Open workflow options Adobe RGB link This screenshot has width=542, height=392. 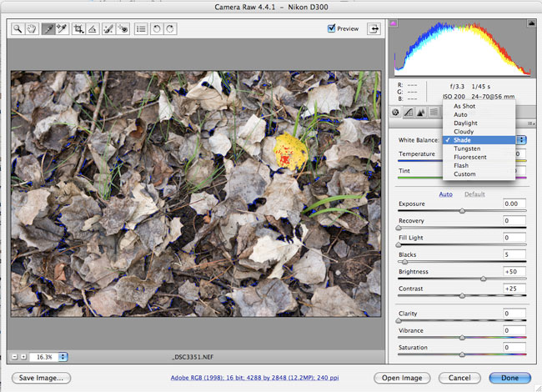255,378
